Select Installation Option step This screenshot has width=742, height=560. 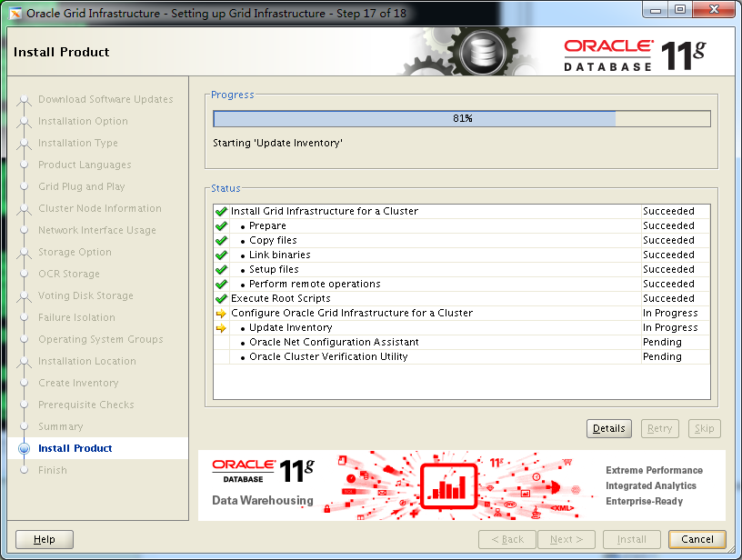[x=83, y=121]
